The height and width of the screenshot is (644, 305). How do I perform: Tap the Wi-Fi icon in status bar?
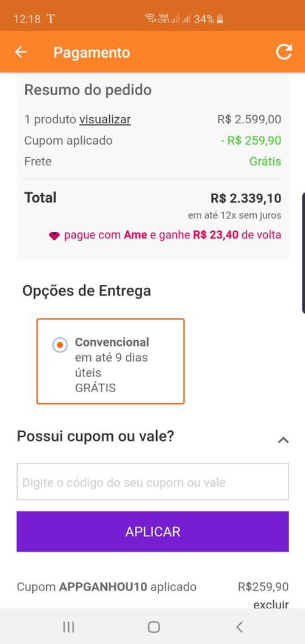coord(150,18)
